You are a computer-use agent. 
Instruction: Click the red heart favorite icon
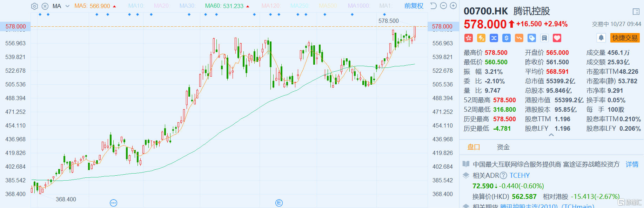(557, 38)
